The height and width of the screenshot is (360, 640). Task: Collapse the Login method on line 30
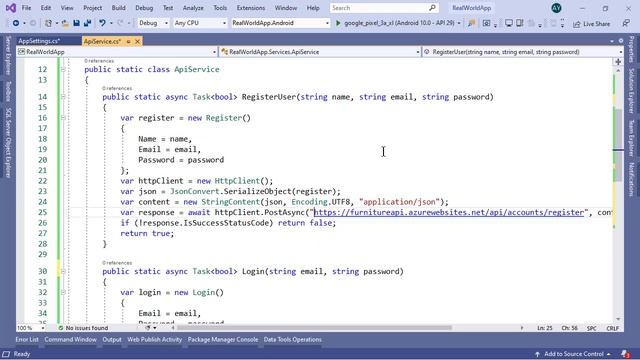(63, 271)
